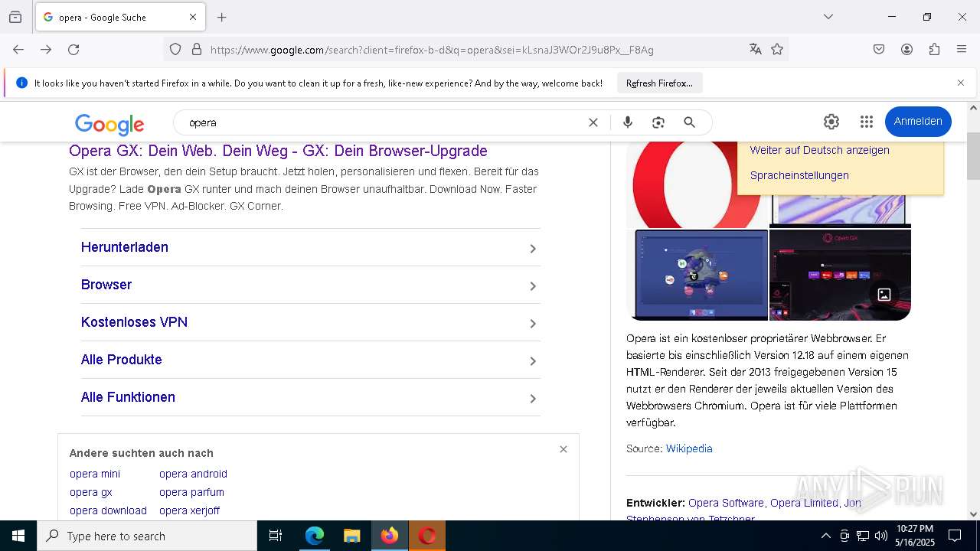
Task: Open the Windows Start menu
Action: tap(18, 536)
